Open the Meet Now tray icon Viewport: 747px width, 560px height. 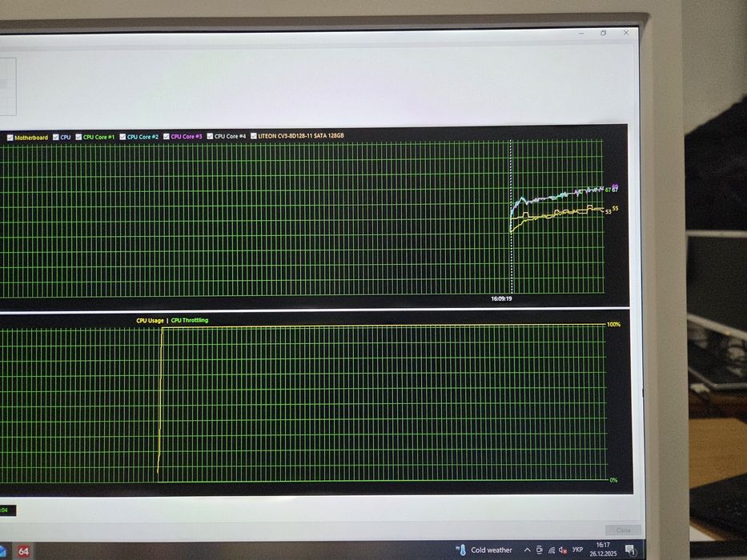(540, 550)
